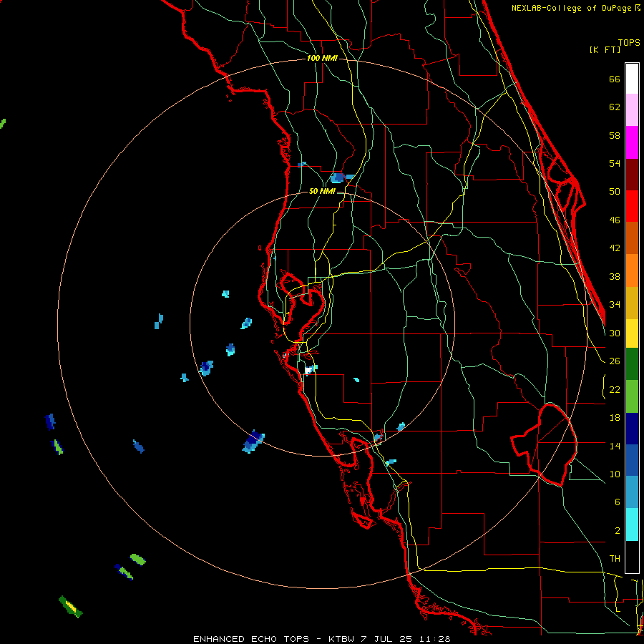Click the 26 value on the legend
Viewport: 644px width, 644px height.
(x=615, y=361)
